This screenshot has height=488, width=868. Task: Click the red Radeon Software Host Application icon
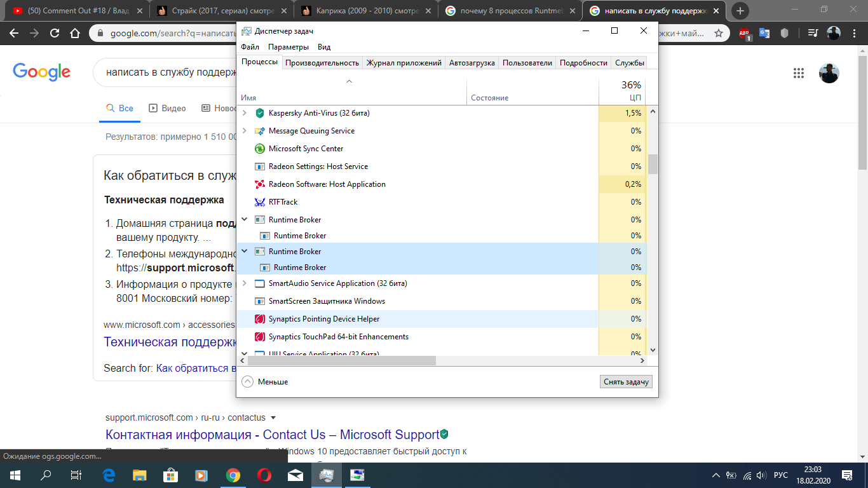[x=259, y=184]
